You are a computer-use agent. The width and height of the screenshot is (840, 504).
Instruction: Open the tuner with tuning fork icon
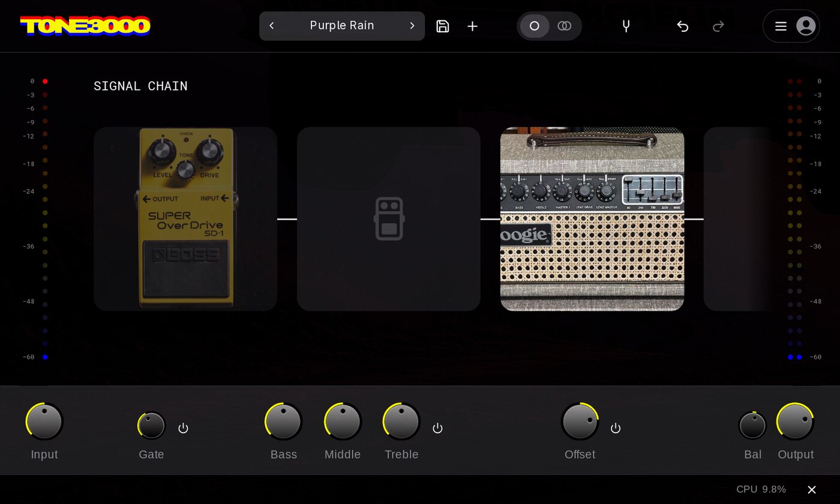[626, 26]
